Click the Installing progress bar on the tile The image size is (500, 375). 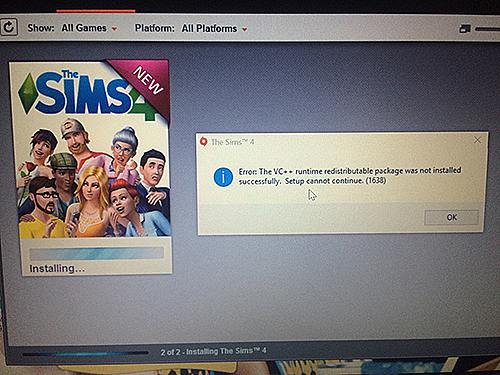(x=97, y=253)
